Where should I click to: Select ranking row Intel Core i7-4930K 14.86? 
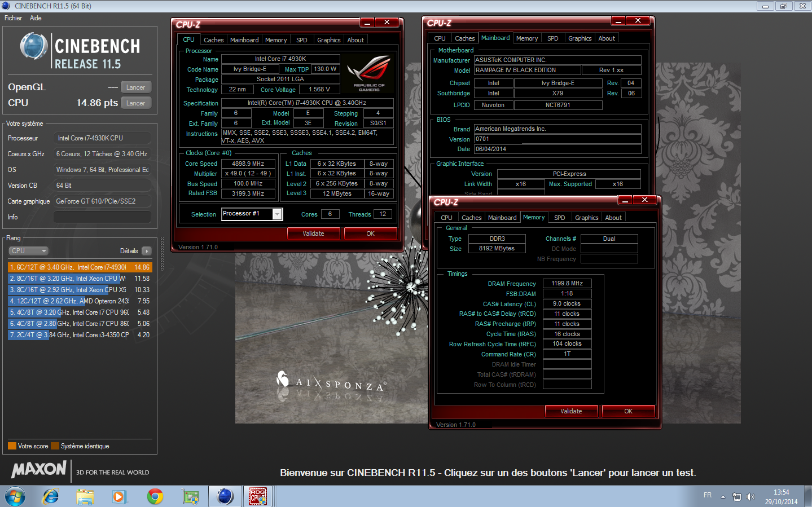[x=80, y=267]
